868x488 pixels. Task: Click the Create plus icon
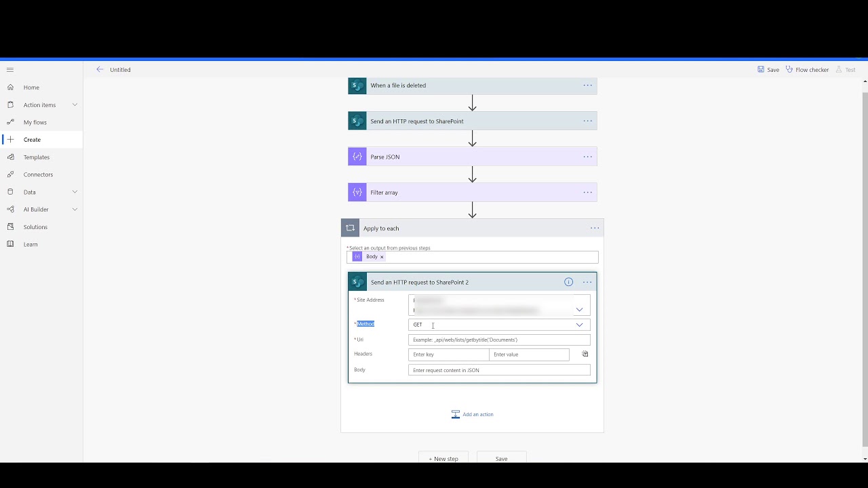click(10, 140)
